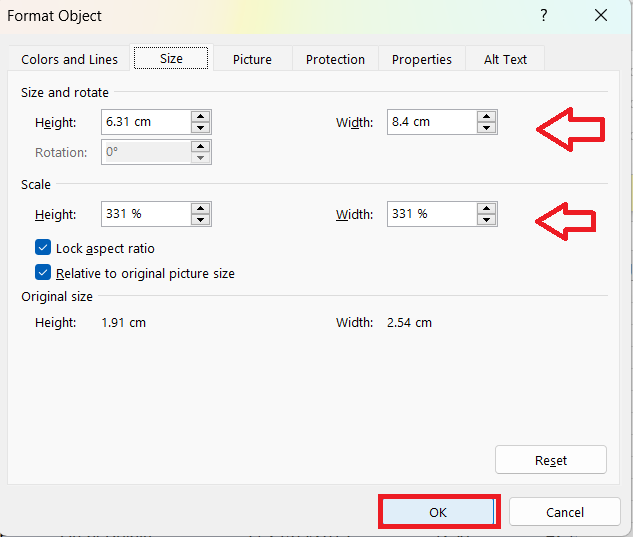Close the Format Object dialog
This screenshot has width=633, height=537.
point(601,15)
